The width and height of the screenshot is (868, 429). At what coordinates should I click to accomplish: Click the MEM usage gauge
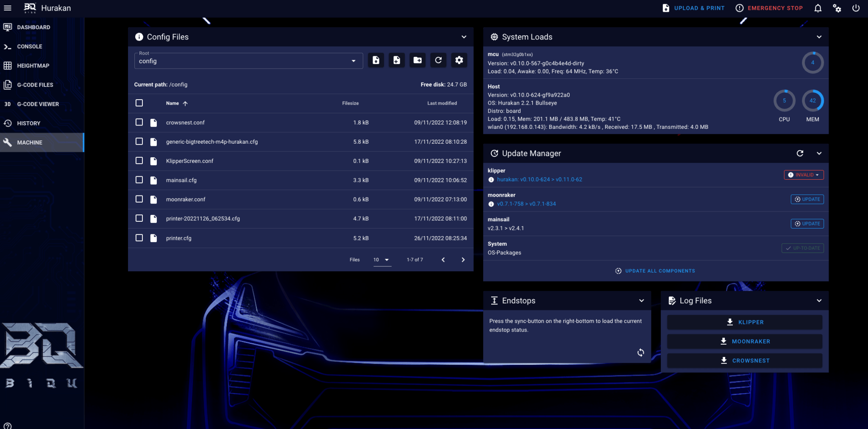812,101
